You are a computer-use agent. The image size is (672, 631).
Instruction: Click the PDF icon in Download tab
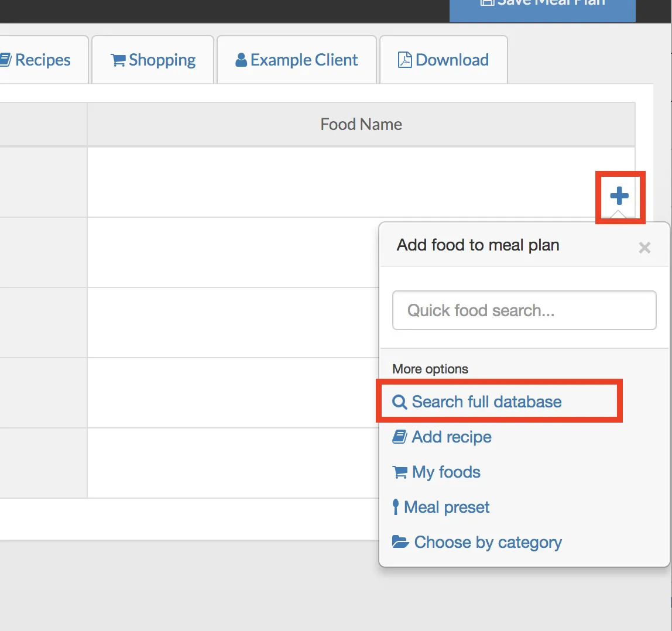coord(405,60)
